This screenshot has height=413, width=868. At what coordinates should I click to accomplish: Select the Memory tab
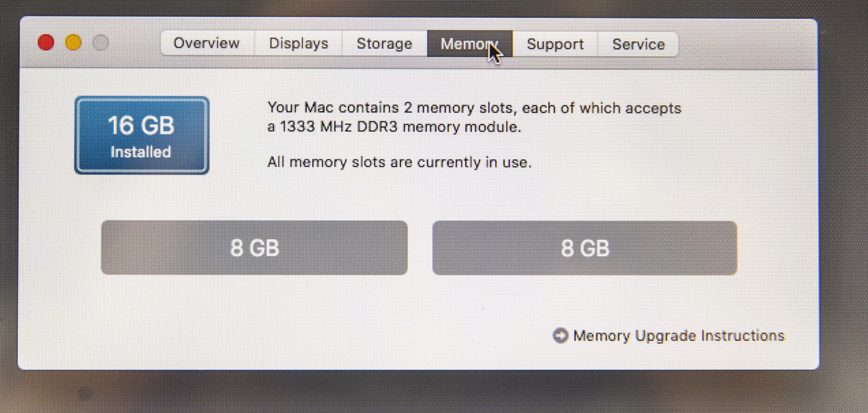pyautogui.click(x=469, y=44)
